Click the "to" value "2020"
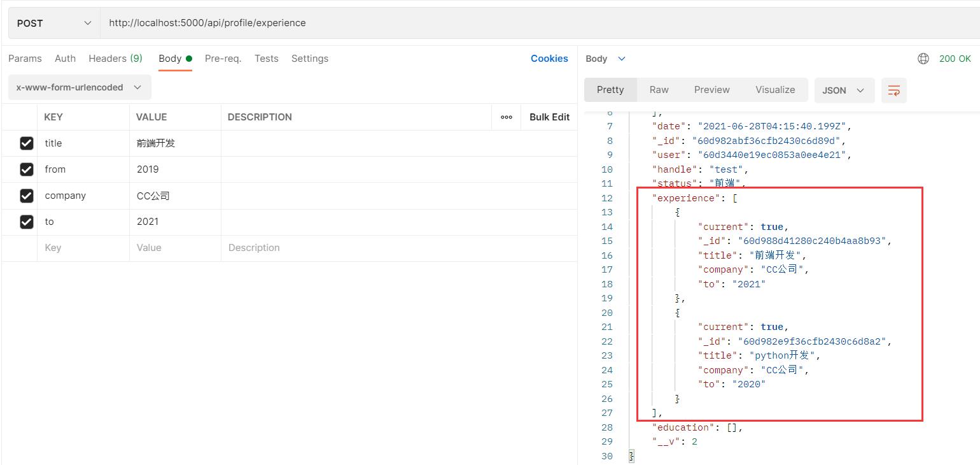This screenshot has width=980, height=465. pos(748,384)
